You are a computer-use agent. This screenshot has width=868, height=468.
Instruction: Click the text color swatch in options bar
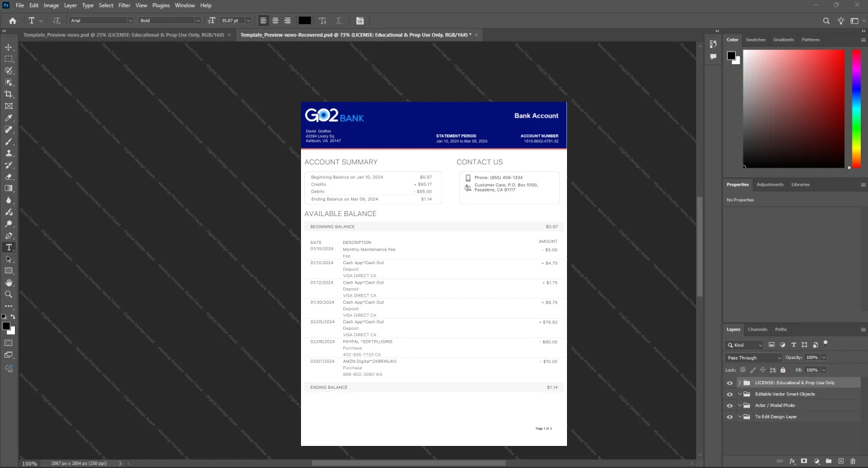[x=304, y=21]
